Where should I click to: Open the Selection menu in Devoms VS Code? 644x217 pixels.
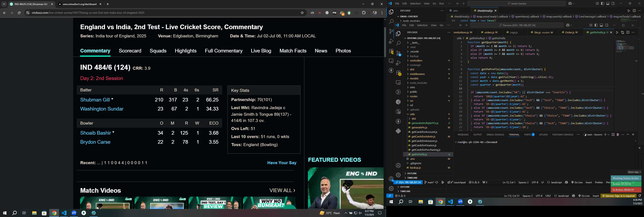pyautogui.click(x=422, y=25)
